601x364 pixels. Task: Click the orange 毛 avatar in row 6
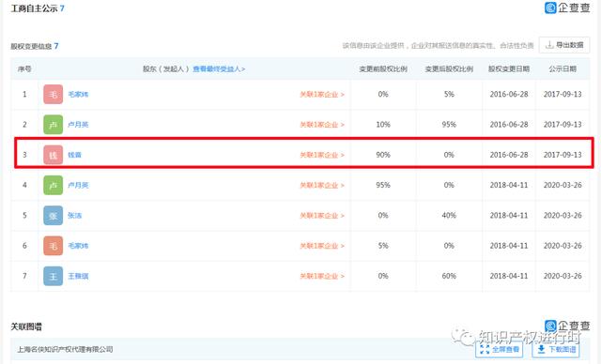53,246
